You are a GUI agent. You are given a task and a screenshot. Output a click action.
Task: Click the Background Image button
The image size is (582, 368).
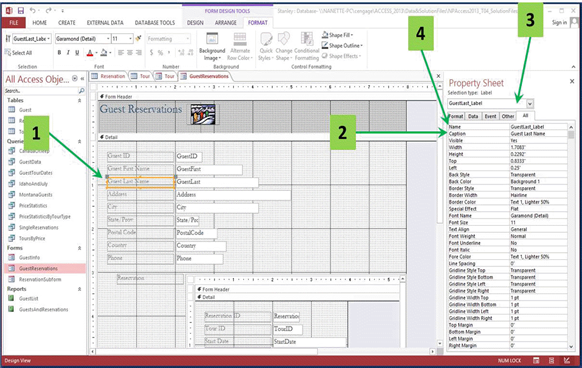(x=212, y=47)
